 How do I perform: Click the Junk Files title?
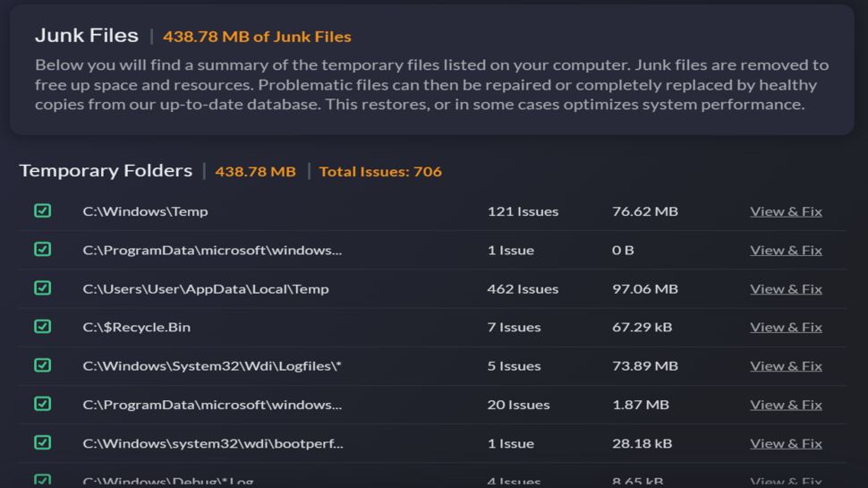pos(87,36)
